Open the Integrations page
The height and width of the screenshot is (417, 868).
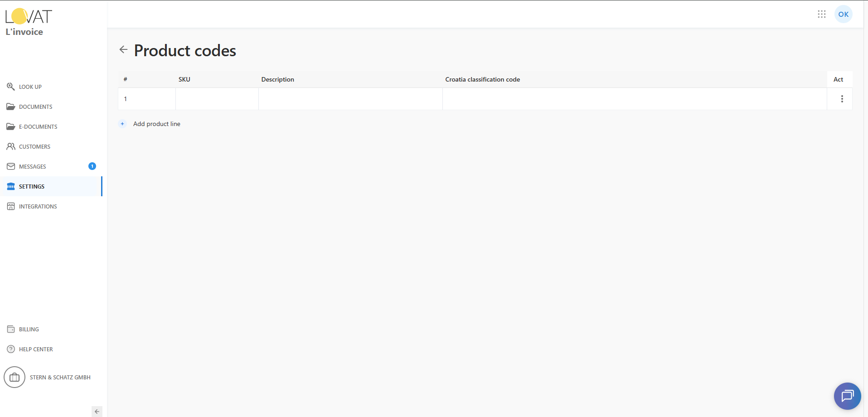(x=38, y=206)
